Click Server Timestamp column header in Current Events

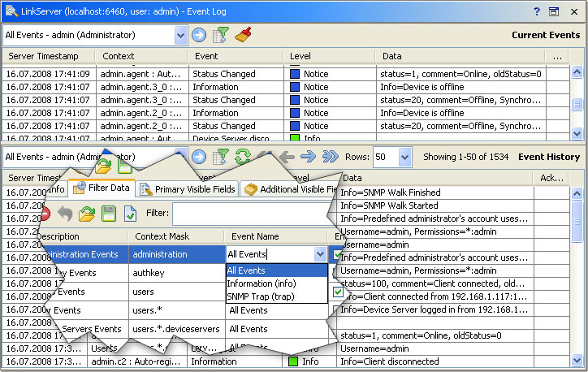(49, 56)
